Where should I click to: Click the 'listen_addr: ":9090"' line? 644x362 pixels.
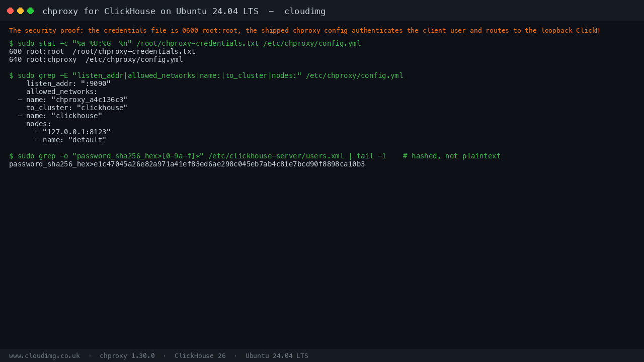pyautogui.click(x=68, y=83)
